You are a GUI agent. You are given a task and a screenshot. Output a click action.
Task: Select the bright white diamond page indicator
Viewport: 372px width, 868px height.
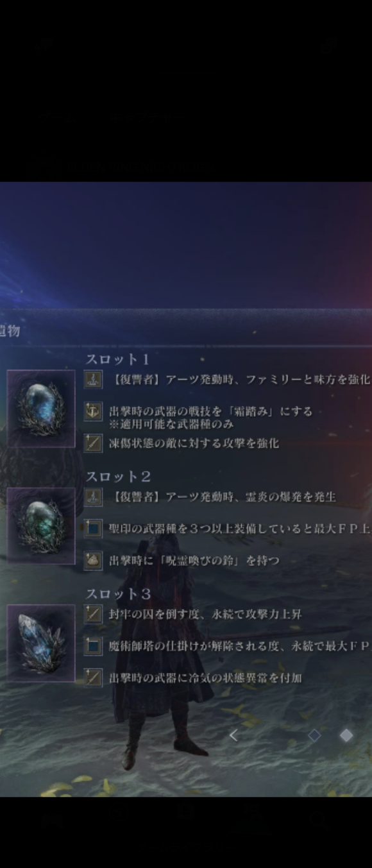point(346,736)
